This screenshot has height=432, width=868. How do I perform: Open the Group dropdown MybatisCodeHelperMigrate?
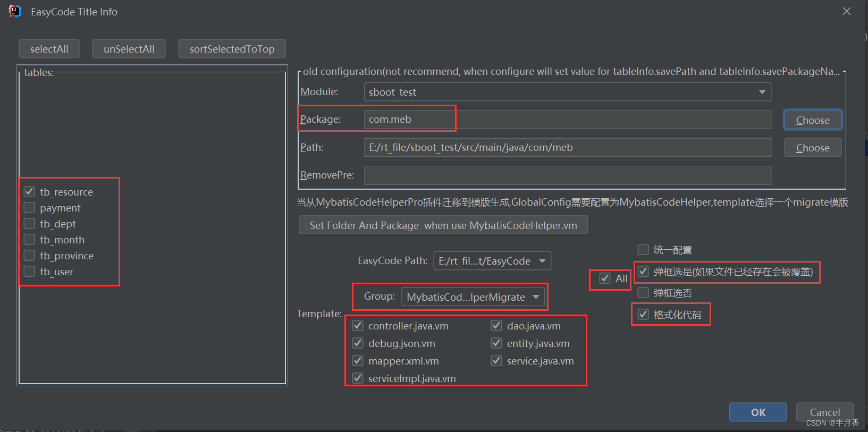473,297
